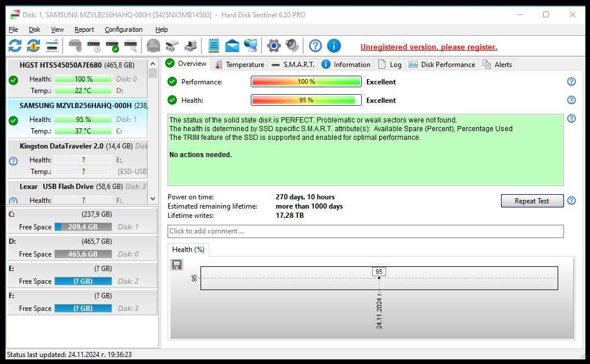Click the Performance 100 % gradient bar
The height and width of the screenshot is (364, 590).
click(306, 81)
